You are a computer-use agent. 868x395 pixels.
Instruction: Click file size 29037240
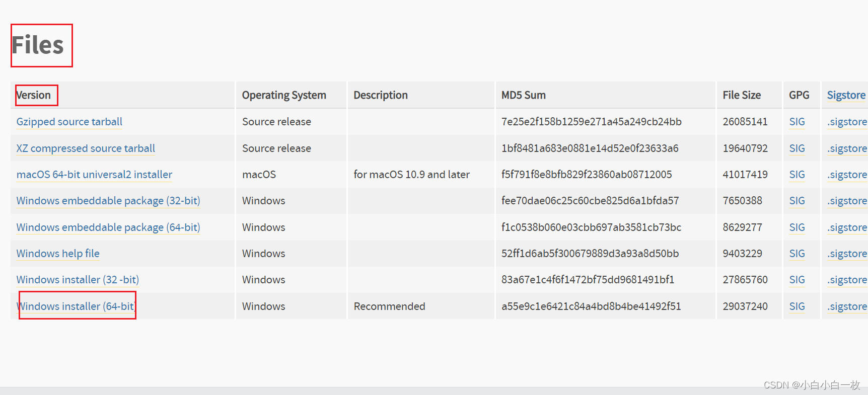coord(745,306)
